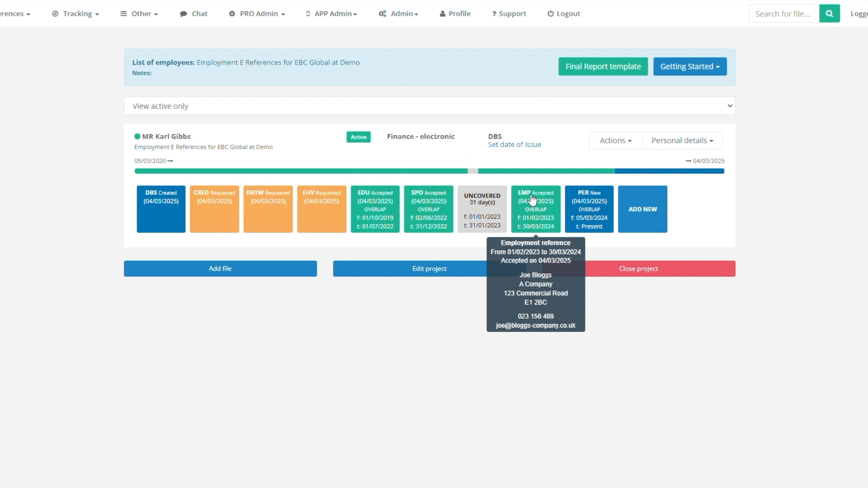Open the SPO Accepted tile
Image resolution: width=868 pixels, height=488 pixels.
tap(429, 209)
